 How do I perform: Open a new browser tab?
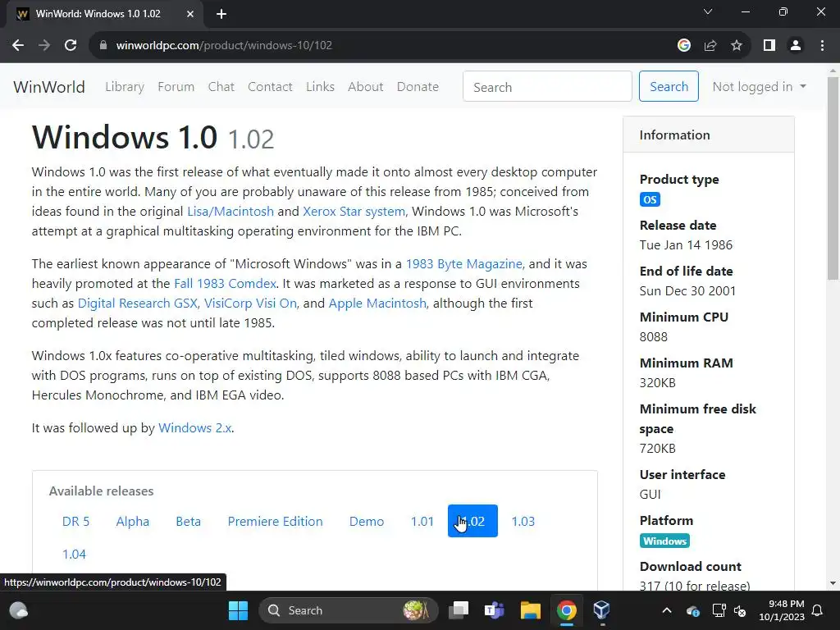click(x=221, y=14)
